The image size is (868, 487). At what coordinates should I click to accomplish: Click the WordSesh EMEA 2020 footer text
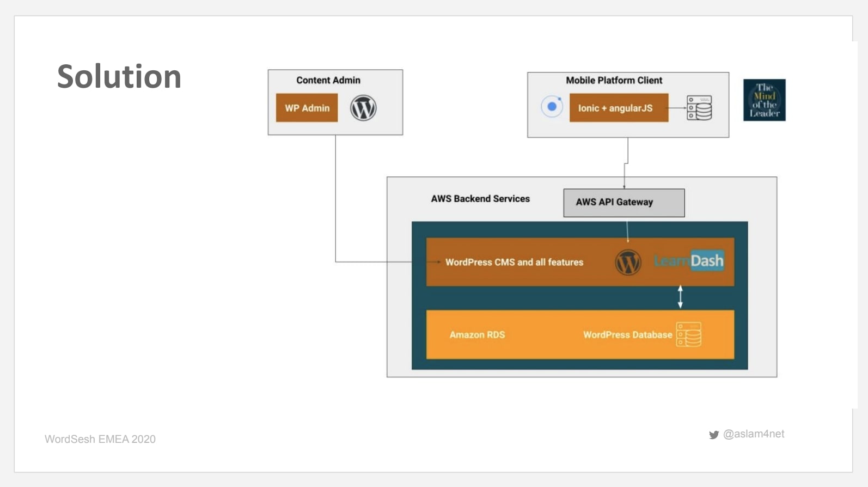100,439
